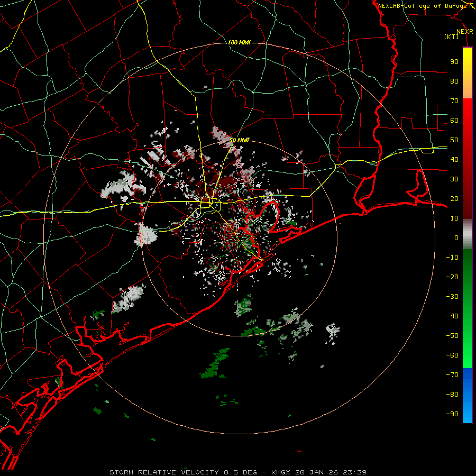The width and height of the screenshot is (476, 476).
Task: Select the gray near-zero band on the color bar
Action: 467,234
